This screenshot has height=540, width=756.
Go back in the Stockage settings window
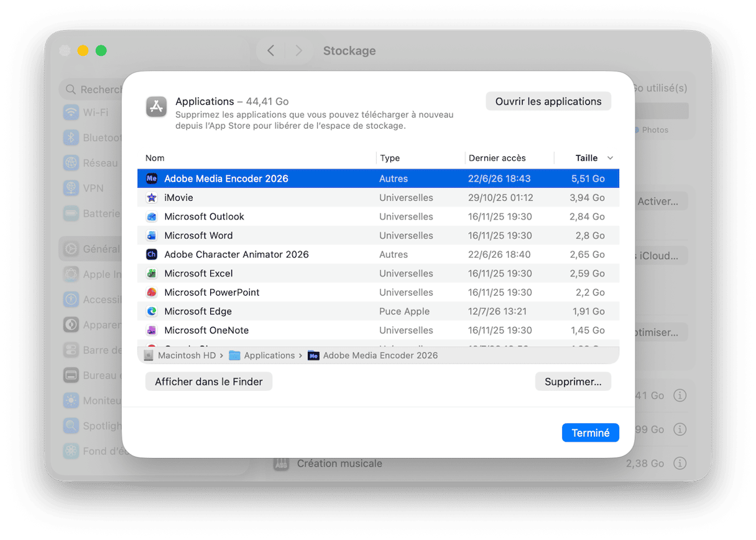[271, 51]
